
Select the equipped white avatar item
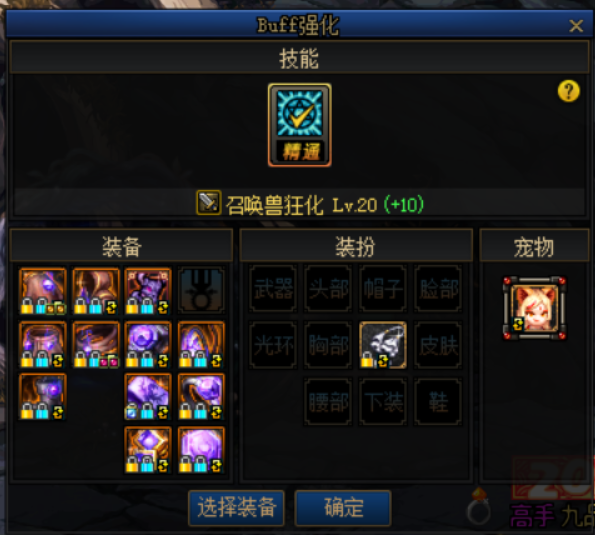[x=383, y=345]
